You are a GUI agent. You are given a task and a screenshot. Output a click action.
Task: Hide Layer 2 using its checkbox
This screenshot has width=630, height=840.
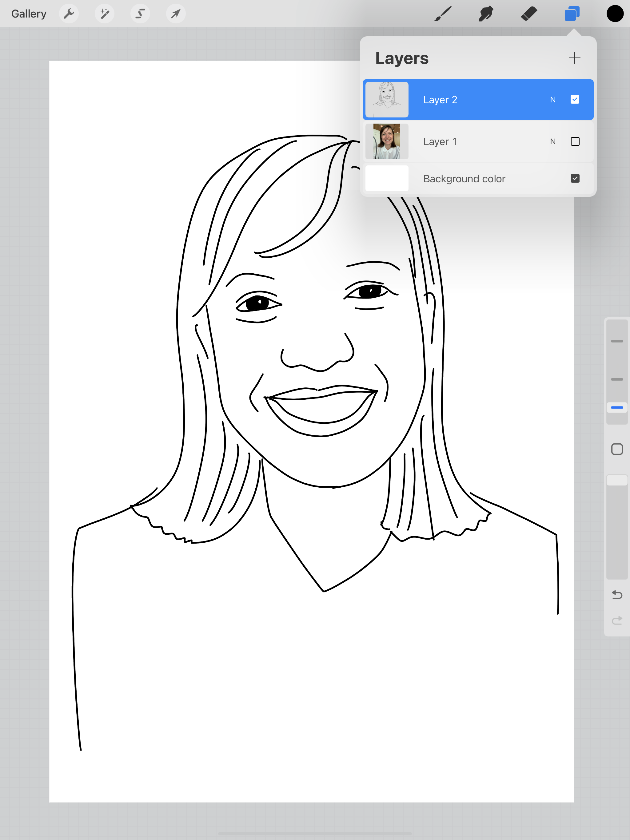[575, 100]
